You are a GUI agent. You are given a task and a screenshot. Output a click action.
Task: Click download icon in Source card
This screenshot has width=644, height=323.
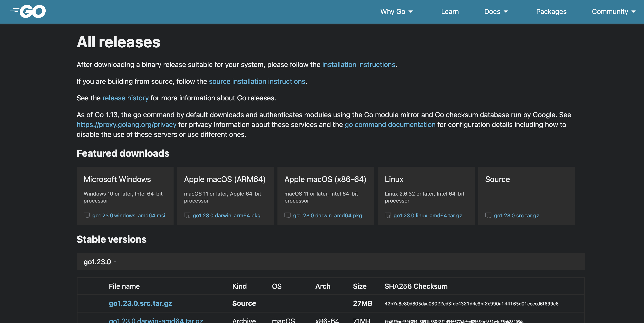488,215
